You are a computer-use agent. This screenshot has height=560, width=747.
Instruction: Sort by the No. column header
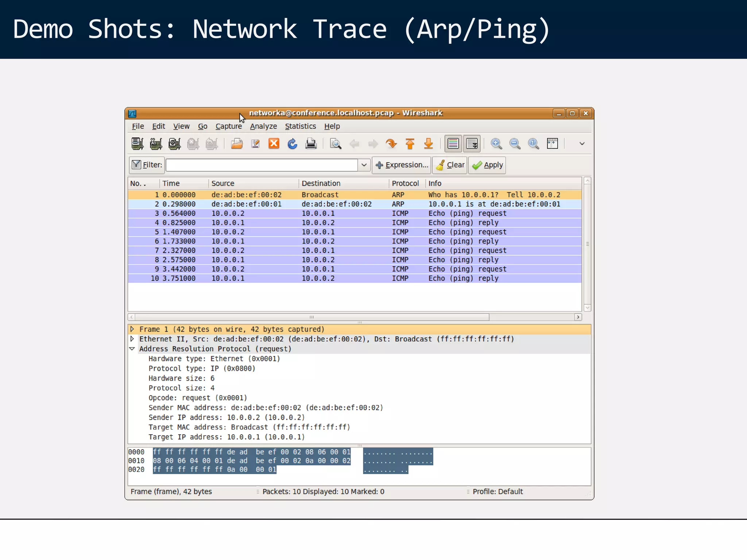point(144,183)
